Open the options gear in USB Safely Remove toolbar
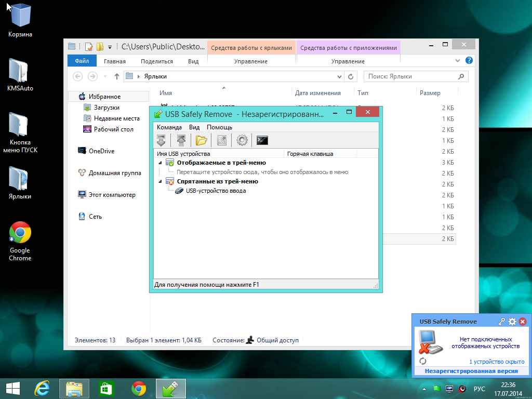The height and width of the screenshot is (399, 532). click(242, 140)
